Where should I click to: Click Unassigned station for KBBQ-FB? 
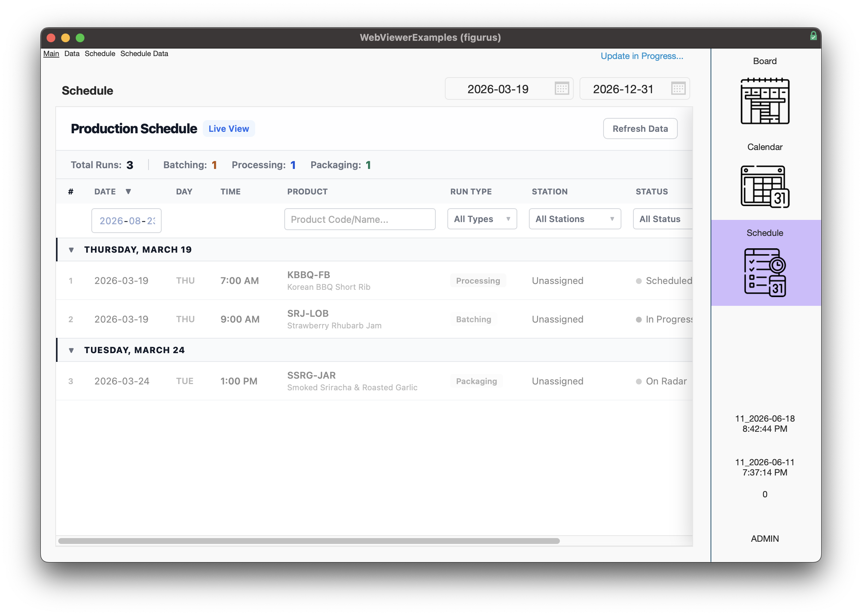click(557, 281)
